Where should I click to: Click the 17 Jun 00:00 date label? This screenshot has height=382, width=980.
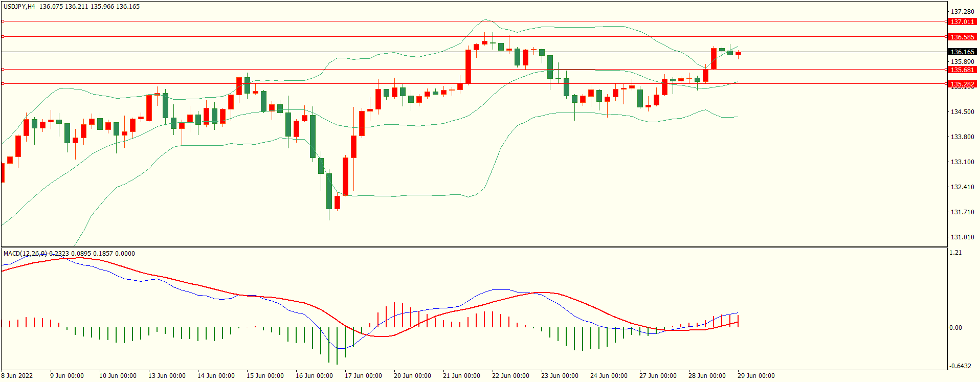pos(363,376)
